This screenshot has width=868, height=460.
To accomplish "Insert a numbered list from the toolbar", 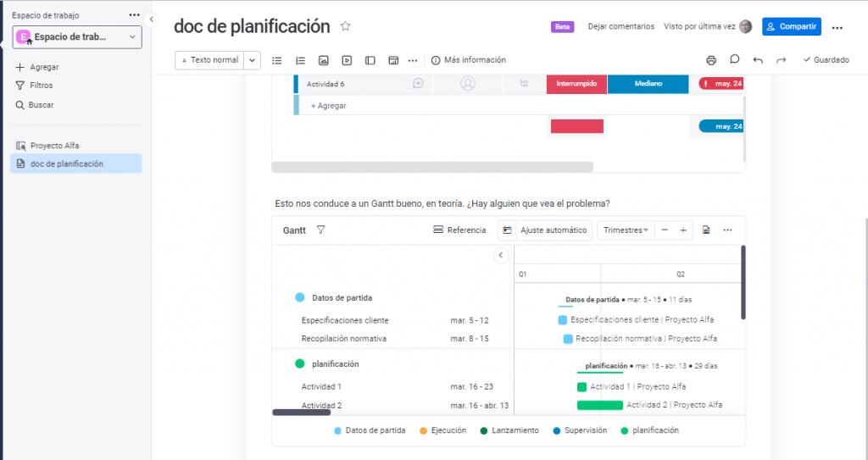I will coord(300,60).
